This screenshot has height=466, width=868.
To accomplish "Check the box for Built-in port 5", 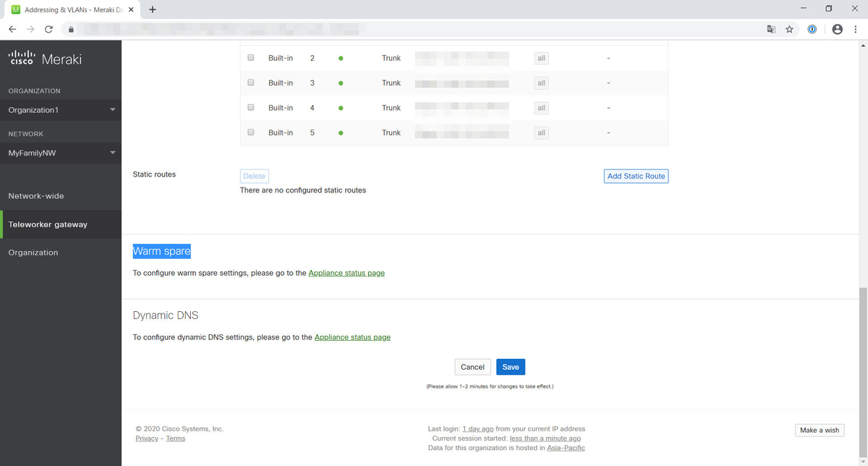I will 251,132.
